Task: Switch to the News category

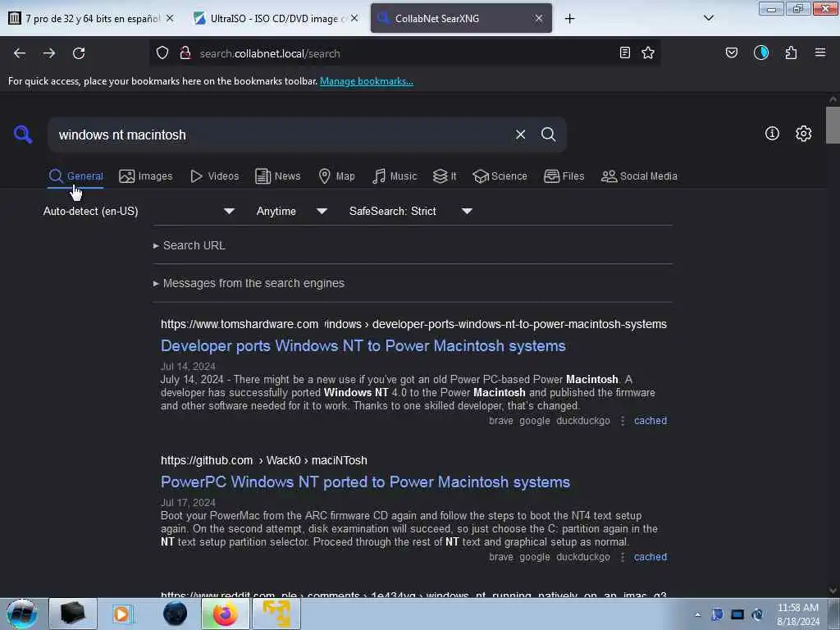Action: 277,176
